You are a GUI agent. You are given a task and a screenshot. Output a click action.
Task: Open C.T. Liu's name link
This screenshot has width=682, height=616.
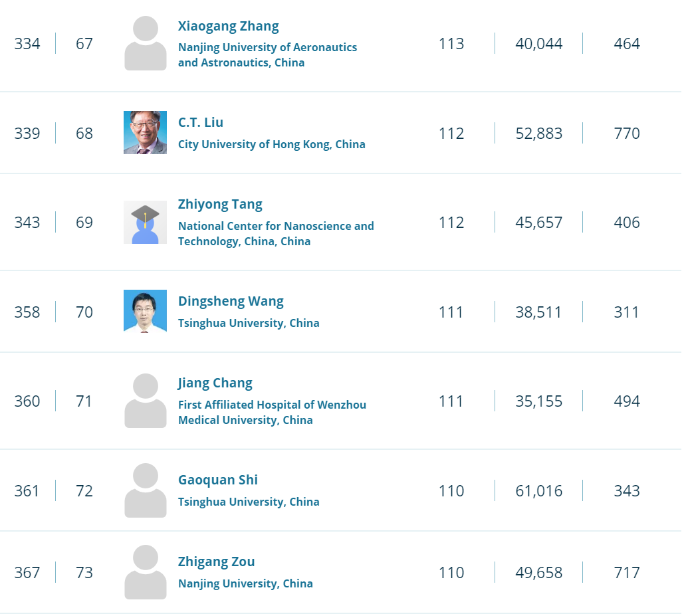(x=200, y=122)
